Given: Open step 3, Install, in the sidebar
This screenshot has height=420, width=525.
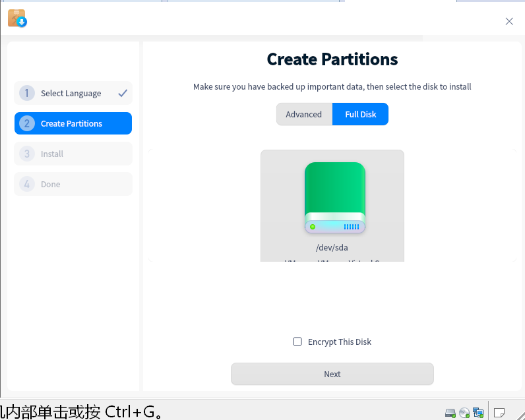Looking at the screenshot, I should coord(73,154).
